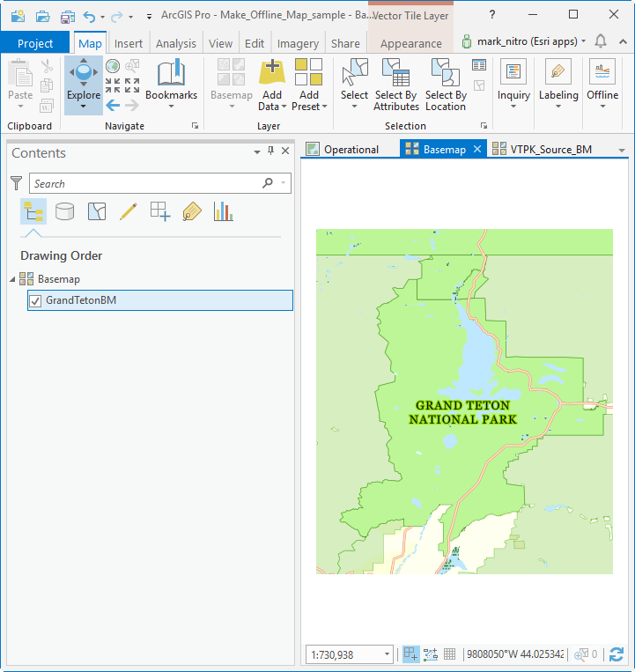635x672 pixels.
Task: Click the Save Project icon
Action: [67, 17]
